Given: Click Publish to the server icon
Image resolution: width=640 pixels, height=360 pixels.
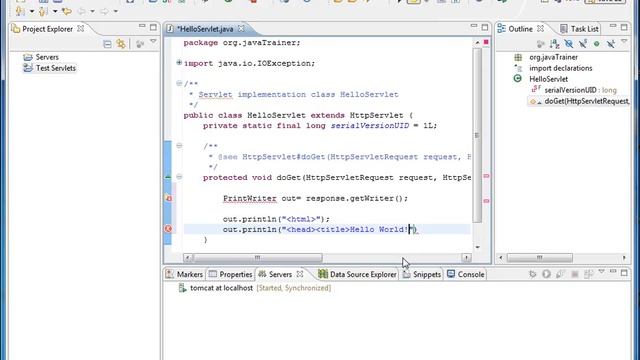Looking at the screenshot, I should (x=588, y=274).
